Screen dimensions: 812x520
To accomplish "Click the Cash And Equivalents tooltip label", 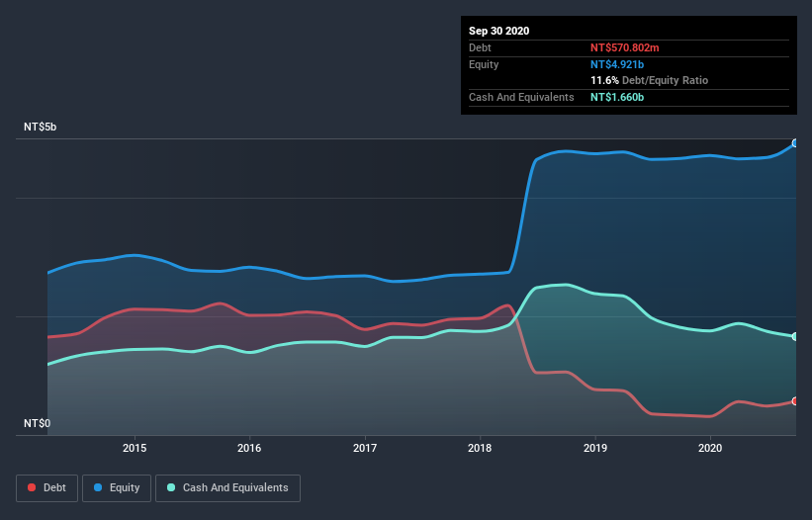I will [x=521, y=97].
